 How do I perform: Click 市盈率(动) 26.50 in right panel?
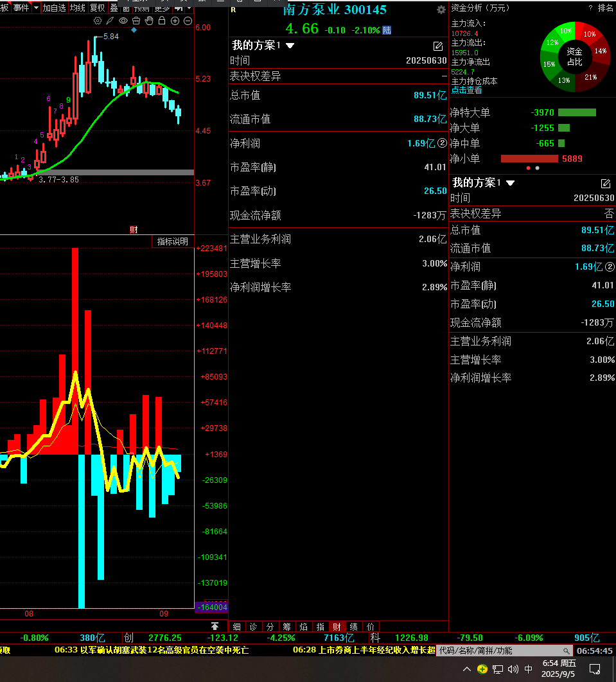point(603,304)
